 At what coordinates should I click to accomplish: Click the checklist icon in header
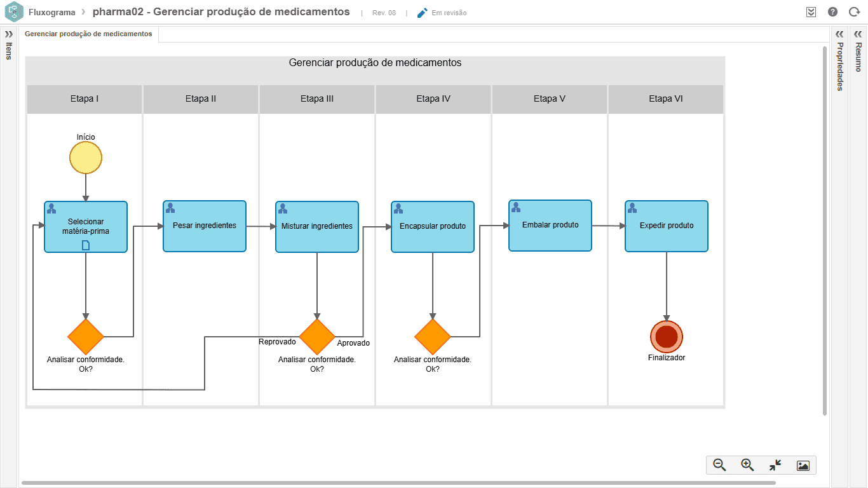click(811, 12)
